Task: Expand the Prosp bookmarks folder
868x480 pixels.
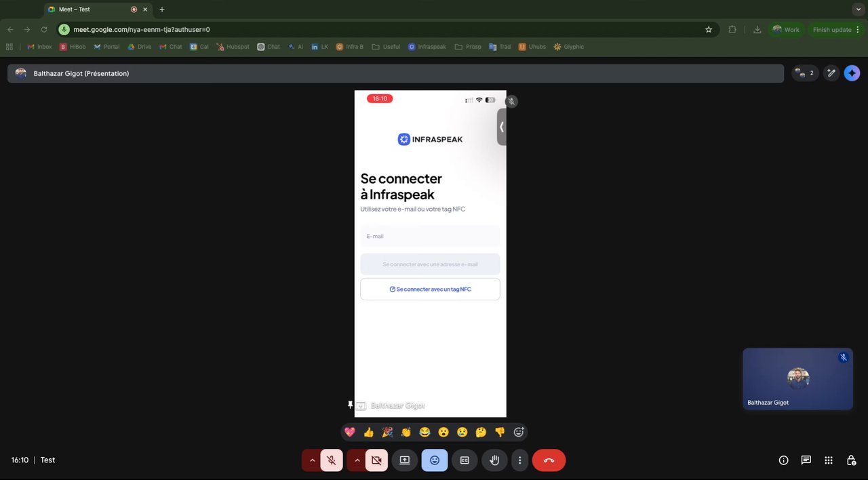Action: pyautogui.click(x=468, y=47)
